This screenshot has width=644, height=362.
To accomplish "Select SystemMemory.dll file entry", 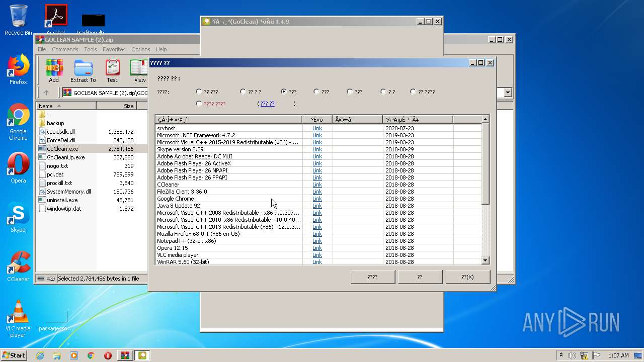I will 69,192.
